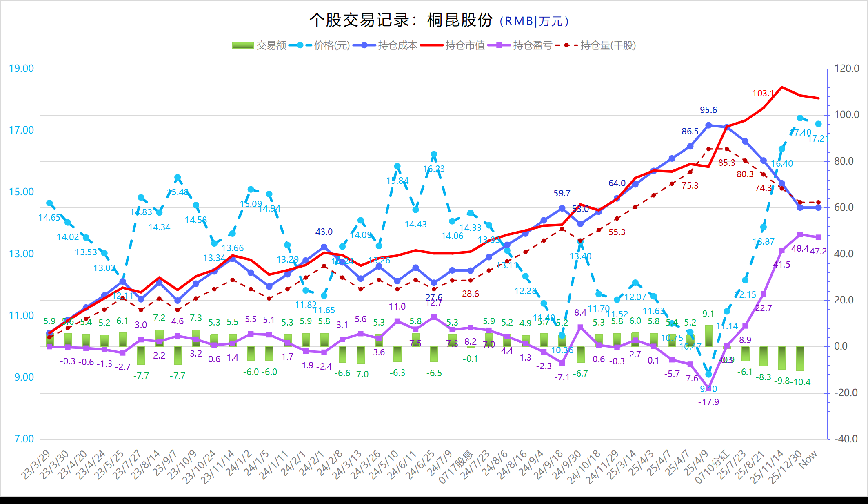The height and width of the screenshot is (504, 868).
Task: Select the red 持仓市值 legend line
Action: pos(432,45)
